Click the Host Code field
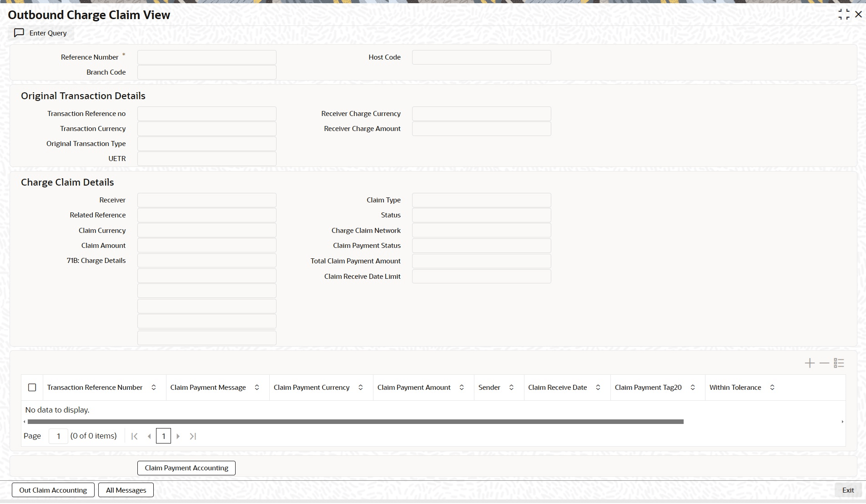This screenshot has width=866, height=504. click(482, 57)
